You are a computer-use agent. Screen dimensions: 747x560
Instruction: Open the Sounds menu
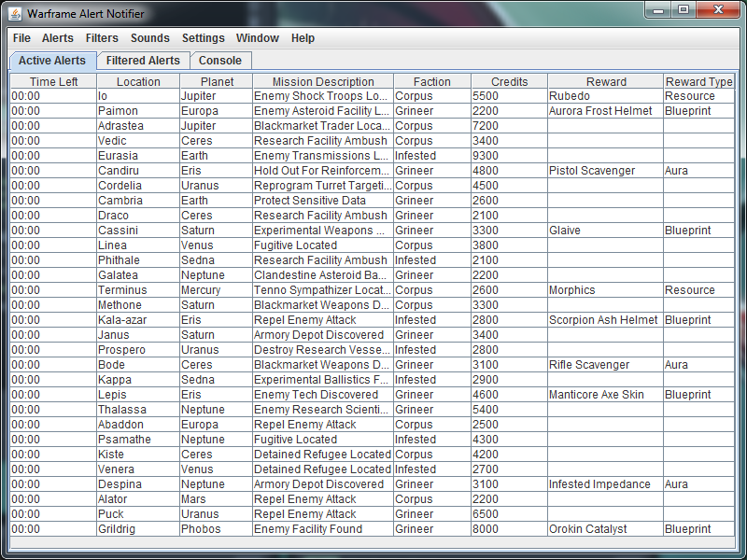(x=150, y=38)
